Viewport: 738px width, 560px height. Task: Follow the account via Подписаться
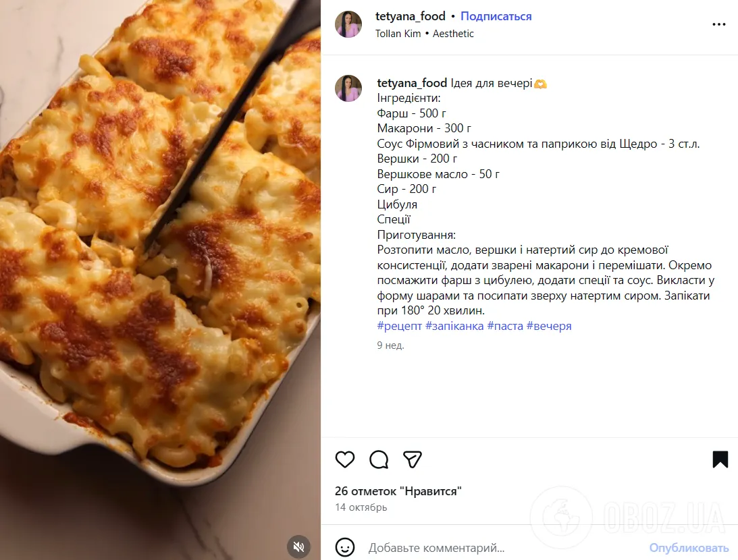[496, 16]
